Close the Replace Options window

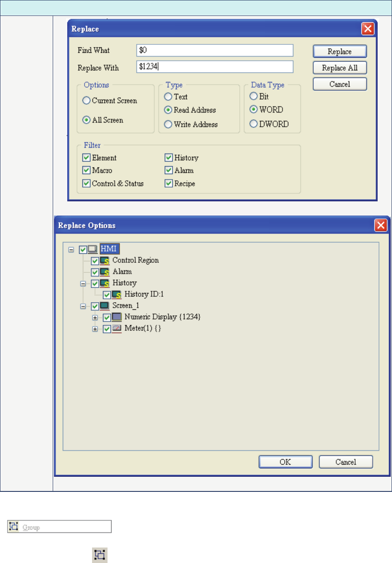pos(381,225)
